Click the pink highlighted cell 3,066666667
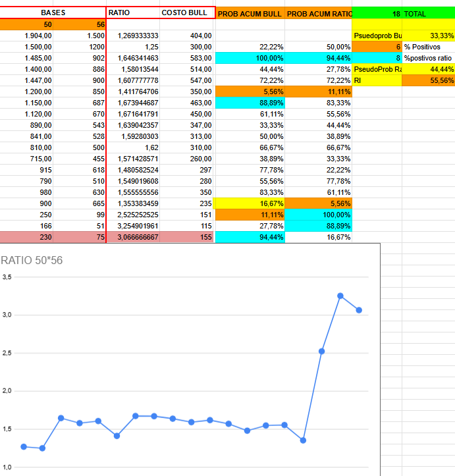This screenshot has height=476, width=455. pos(133,237)
